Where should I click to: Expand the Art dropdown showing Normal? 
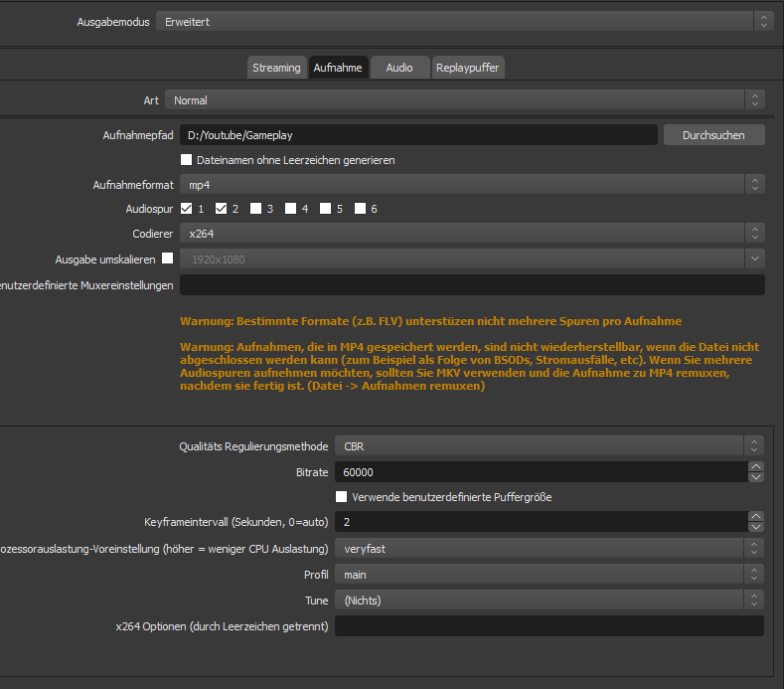(x=464, y=100)
